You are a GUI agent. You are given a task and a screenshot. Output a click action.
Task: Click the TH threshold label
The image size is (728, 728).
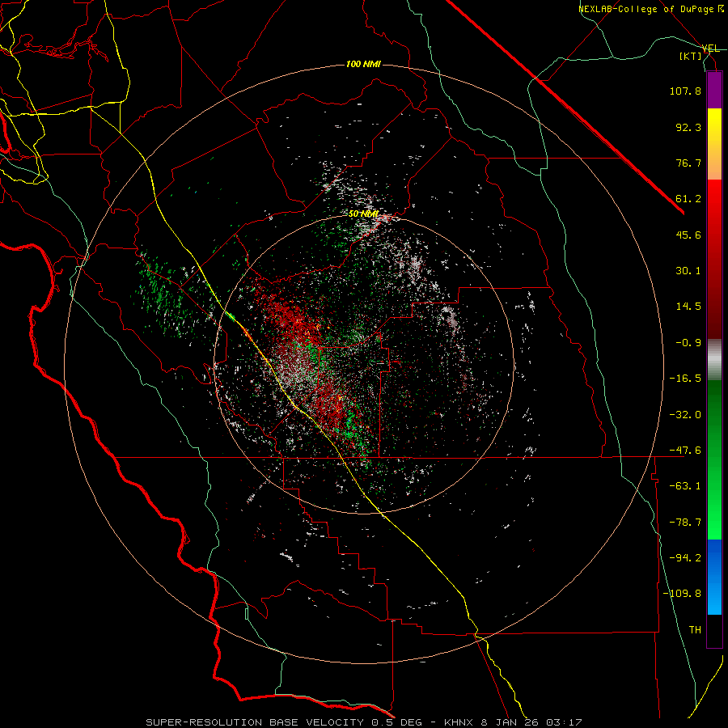[x=695, y=630]
